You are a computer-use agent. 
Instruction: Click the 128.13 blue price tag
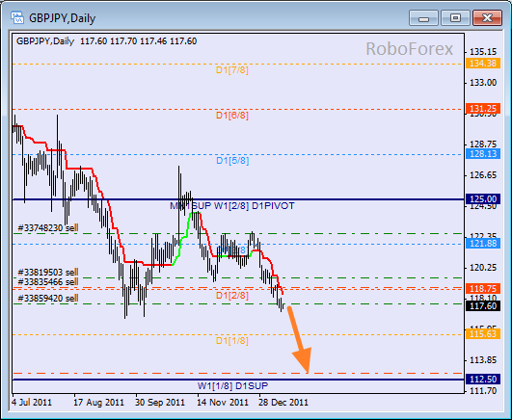pos(483,154)
